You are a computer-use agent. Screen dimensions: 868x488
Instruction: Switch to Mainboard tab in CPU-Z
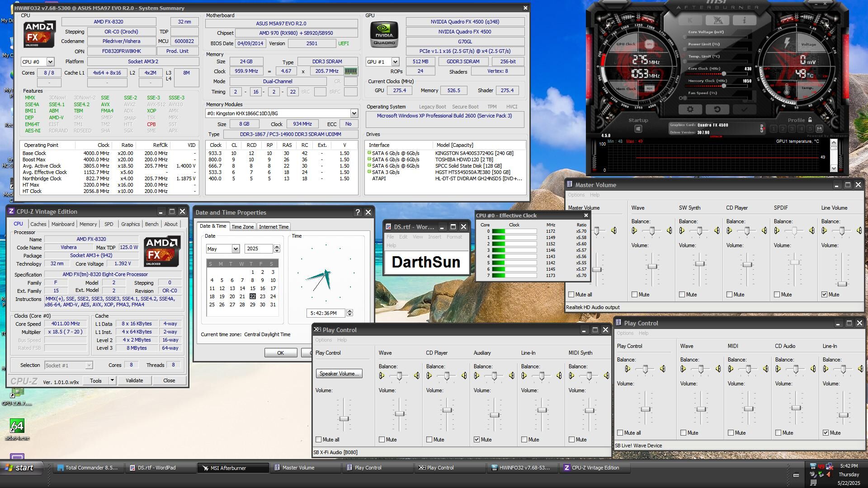(63, 224)
